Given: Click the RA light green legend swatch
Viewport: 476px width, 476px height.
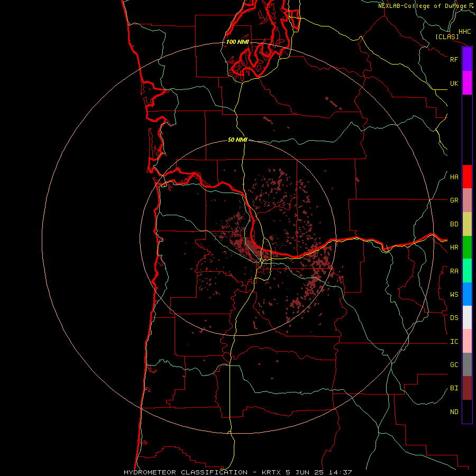Looking at the screenshot, I should [467, 271].
